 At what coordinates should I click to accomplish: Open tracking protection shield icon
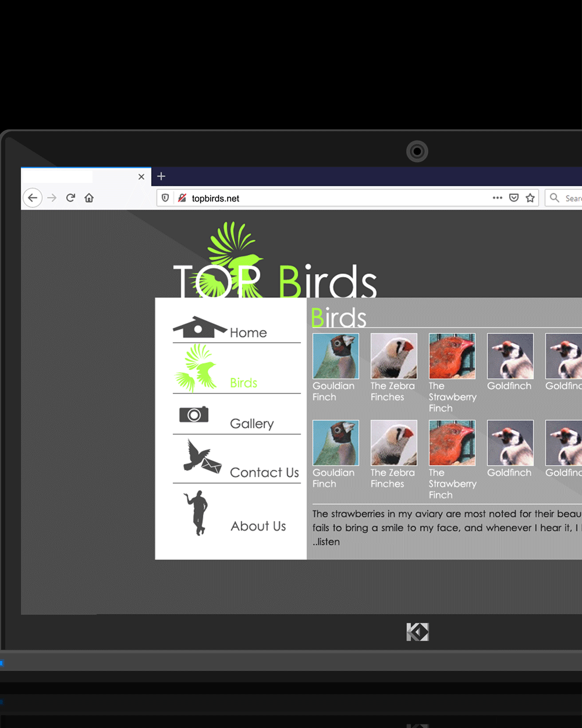click(165, 198)
